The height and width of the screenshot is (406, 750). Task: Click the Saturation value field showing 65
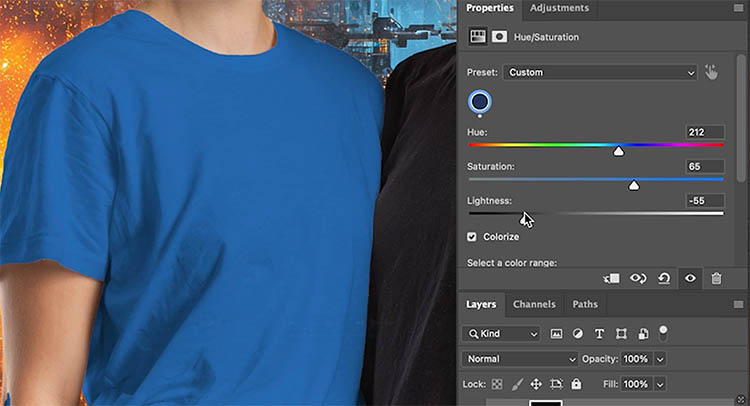[x=705, y=166]
